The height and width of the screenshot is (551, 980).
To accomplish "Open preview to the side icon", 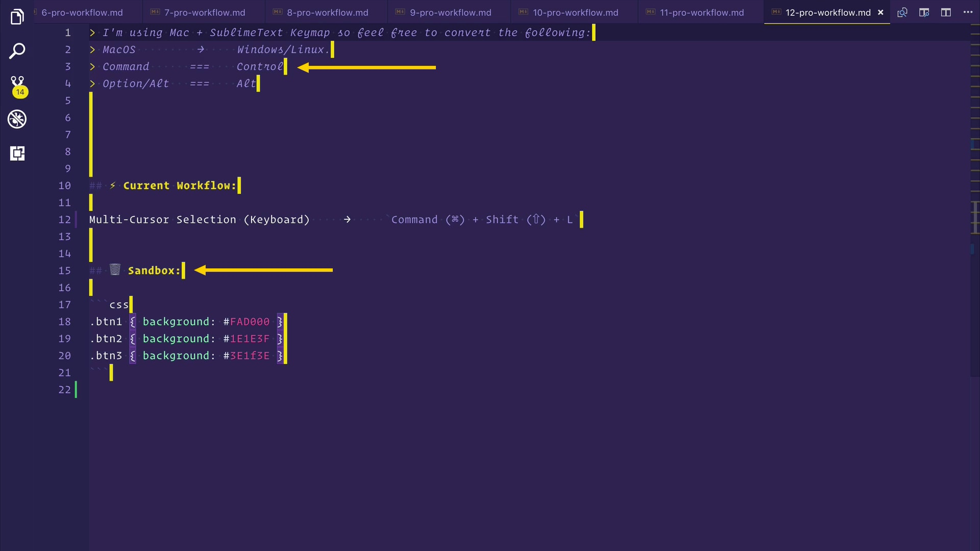I will pyautogui.click(x=924, y=12).
